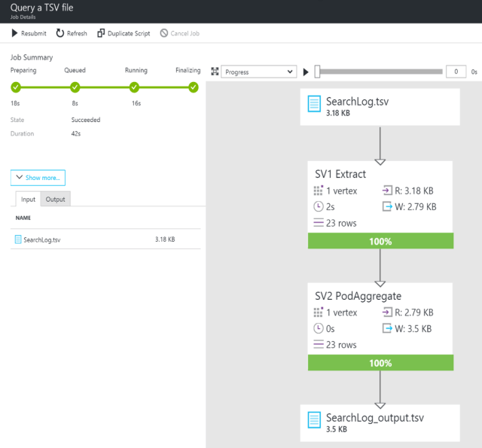Click the Finalizing stage checkmark
Viewport: 482px width, 448px height.
pos(194,87)
